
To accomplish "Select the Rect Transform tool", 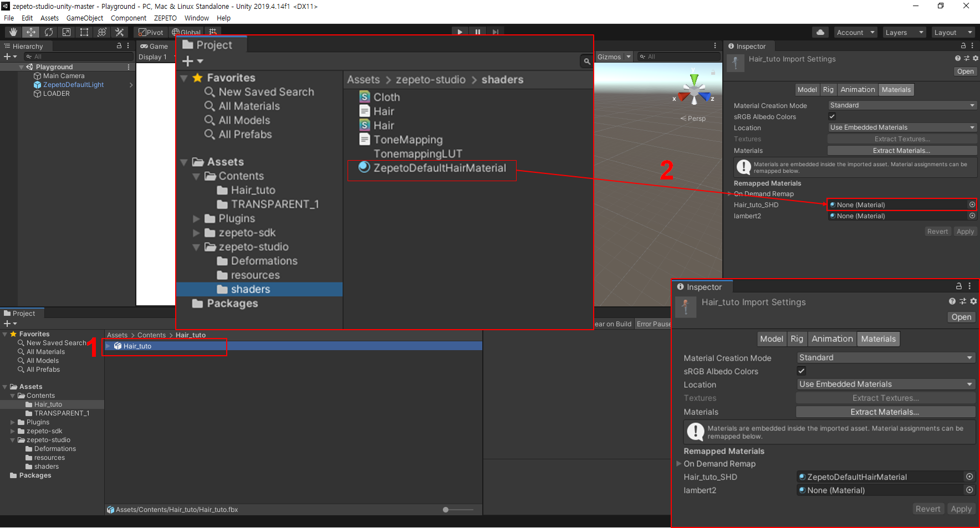I will pos(84,32).
